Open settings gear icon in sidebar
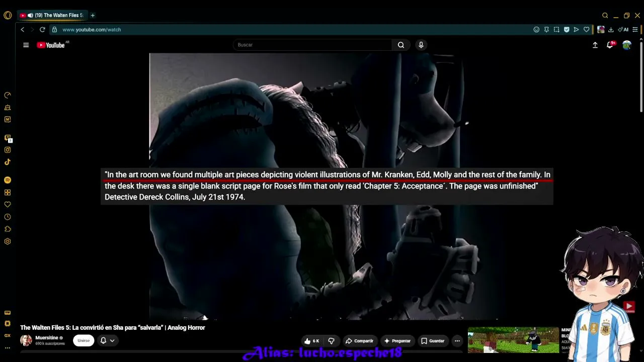Image resolution: width=644 pixels, height=362 pixels. click(8, 241)
